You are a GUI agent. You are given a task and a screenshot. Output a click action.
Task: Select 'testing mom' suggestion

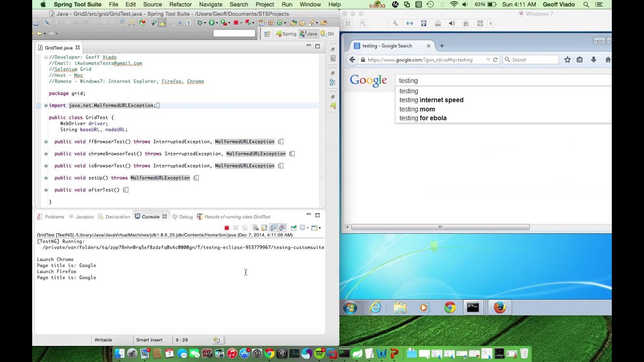pos(417,109)
